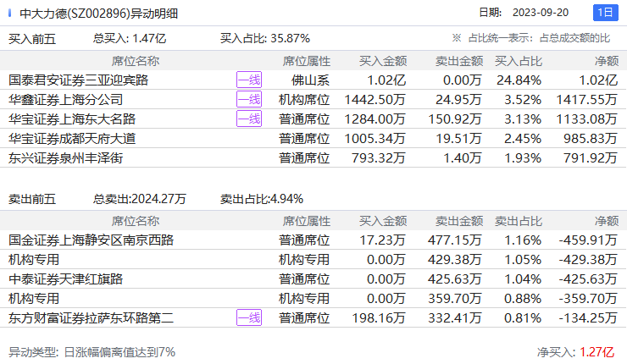The width and height of the screenshot is (627, 364).
Task: Open seat 华鑫证券上海分公司
Action: 65,100
